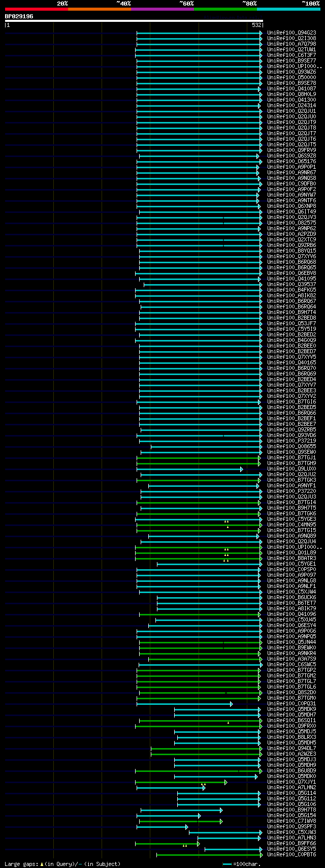Select the UniRef100_Q93WZ6 label
Image resolution: width=325 pixels, height=868 pixels.
291,72
